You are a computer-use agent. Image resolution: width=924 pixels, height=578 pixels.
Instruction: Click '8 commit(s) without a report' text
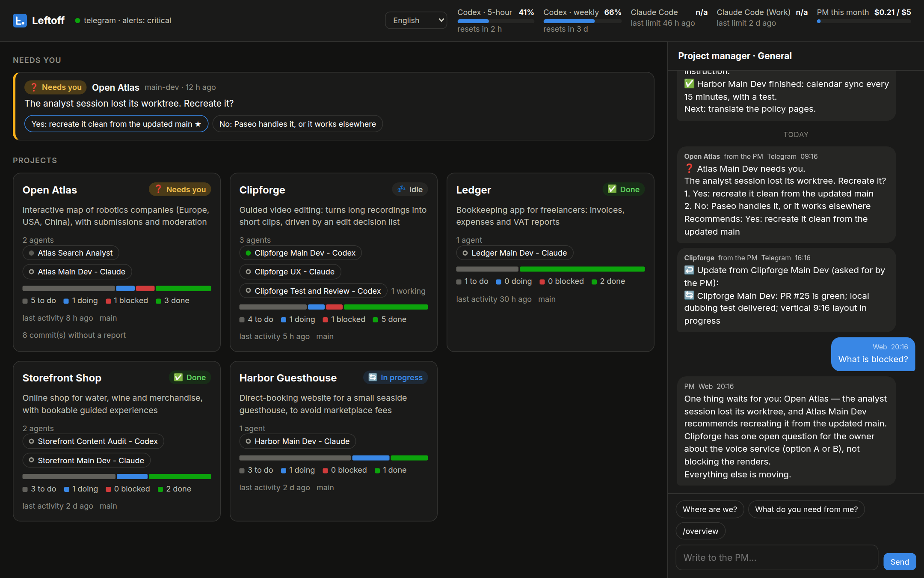pyautogui.click(x=74, y=335)
